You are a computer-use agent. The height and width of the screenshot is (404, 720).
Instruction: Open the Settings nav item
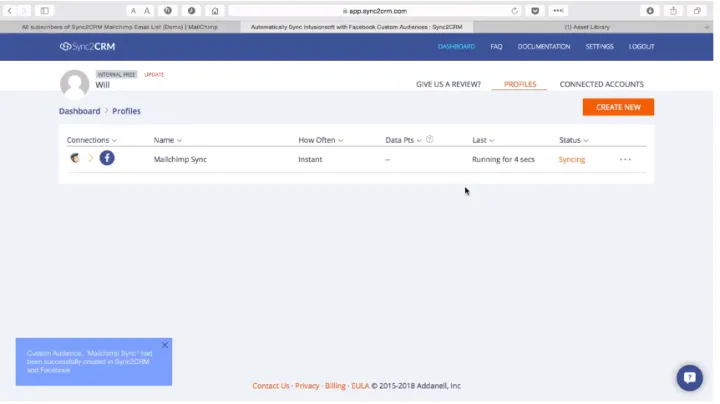pos(599,46)
